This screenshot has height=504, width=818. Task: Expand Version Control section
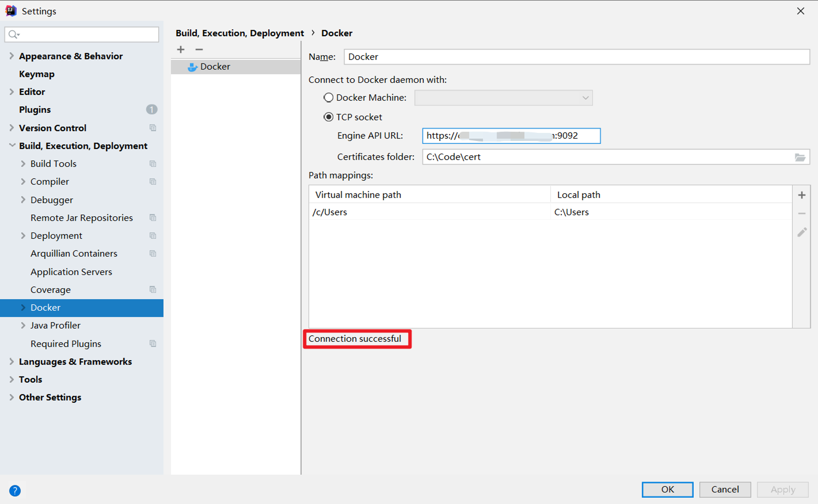tap(12, 128)
